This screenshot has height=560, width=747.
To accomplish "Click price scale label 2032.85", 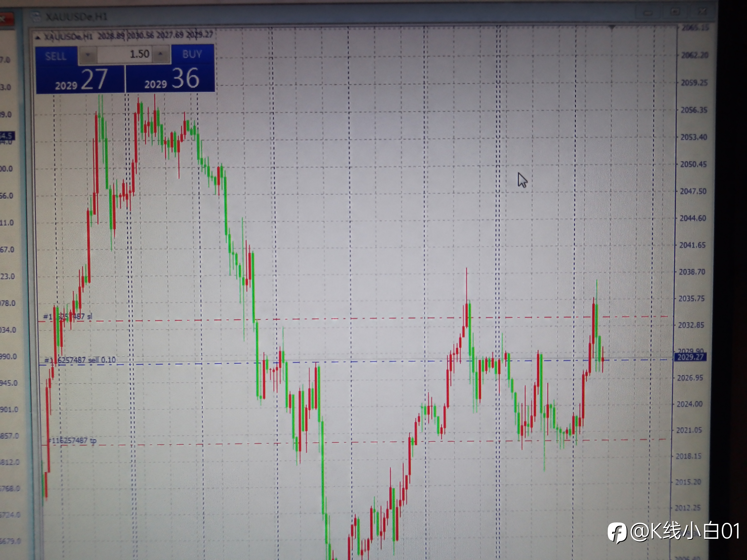I will (x=691, y=325).
